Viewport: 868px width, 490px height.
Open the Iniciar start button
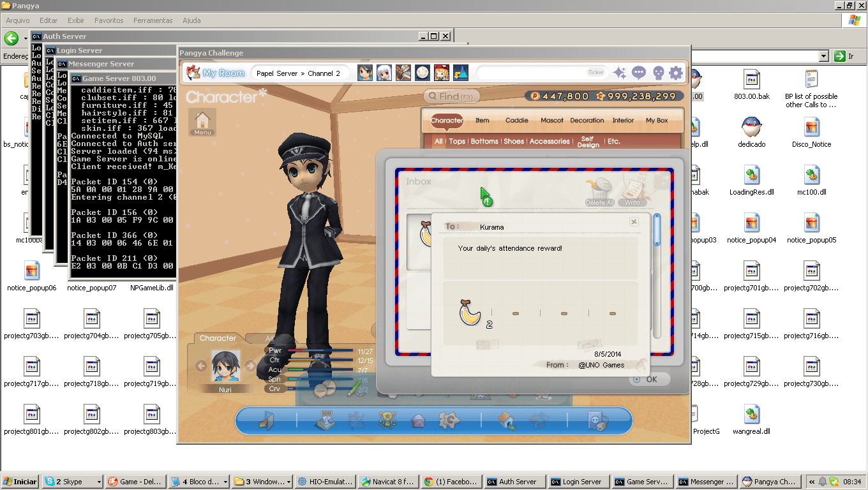pos(20,482)
